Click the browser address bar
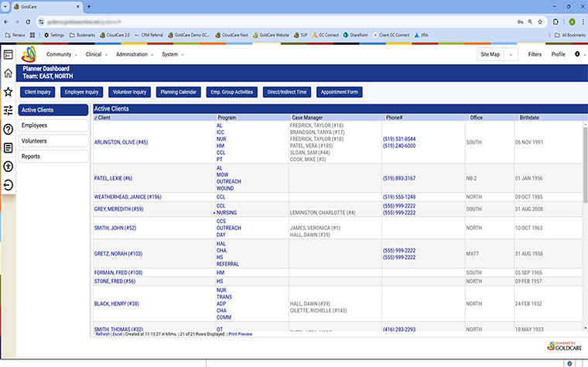 pyautogui.click(x=278, y=22)
